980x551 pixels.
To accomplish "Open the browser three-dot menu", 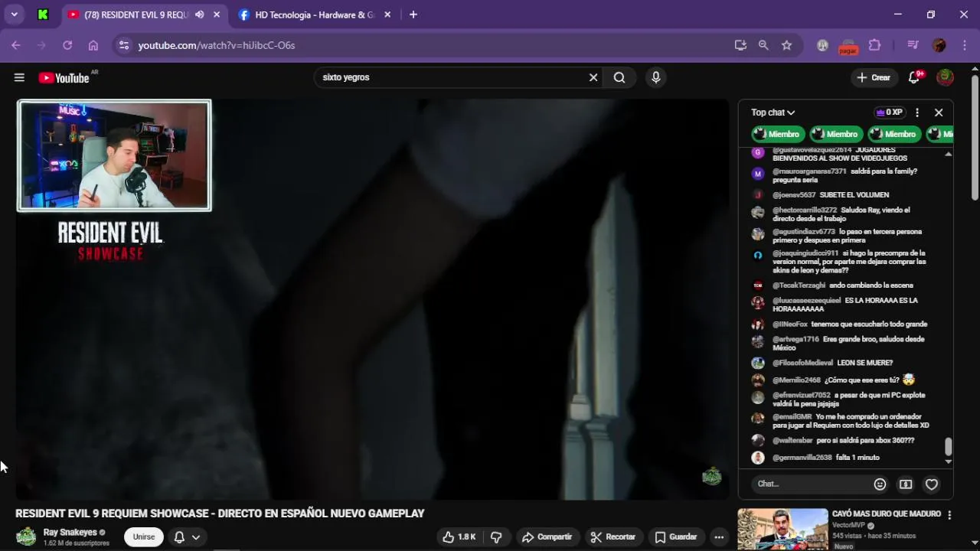I will pyautogui.click(x=963, y=45).
